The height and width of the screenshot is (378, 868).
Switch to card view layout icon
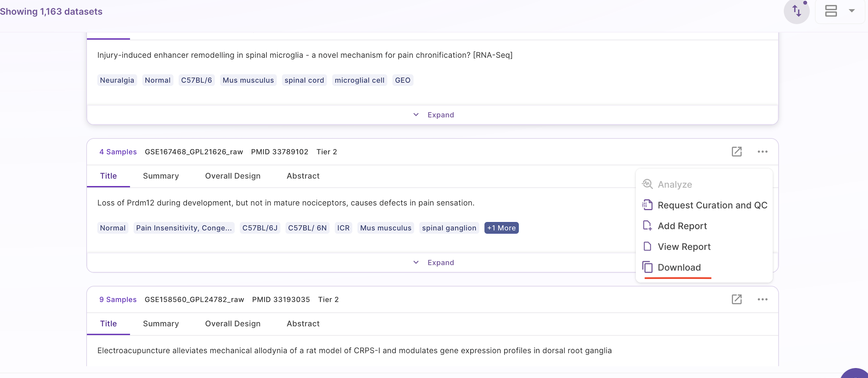pyautogui.click(x=831, y=11)
